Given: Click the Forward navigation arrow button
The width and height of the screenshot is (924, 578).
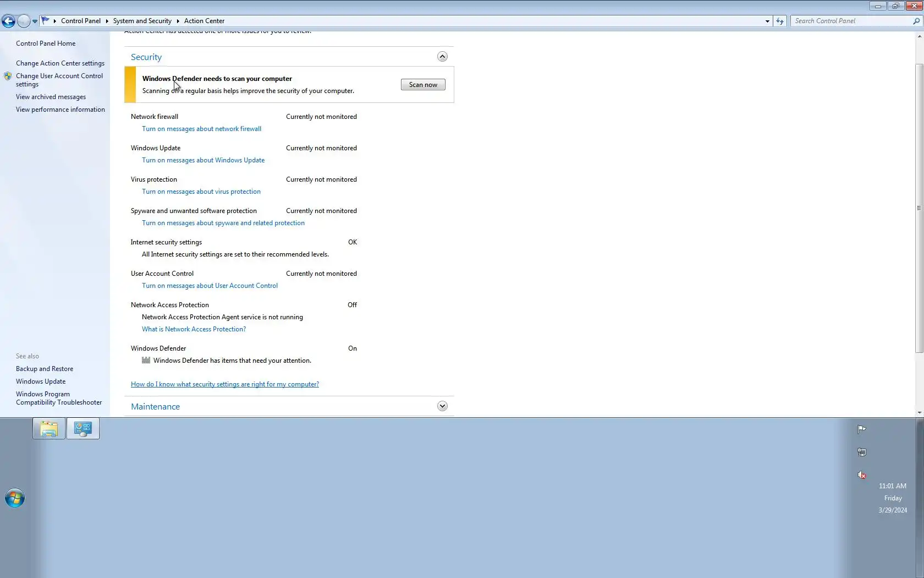Looking at the screenshot, I should tap(24, 21).
